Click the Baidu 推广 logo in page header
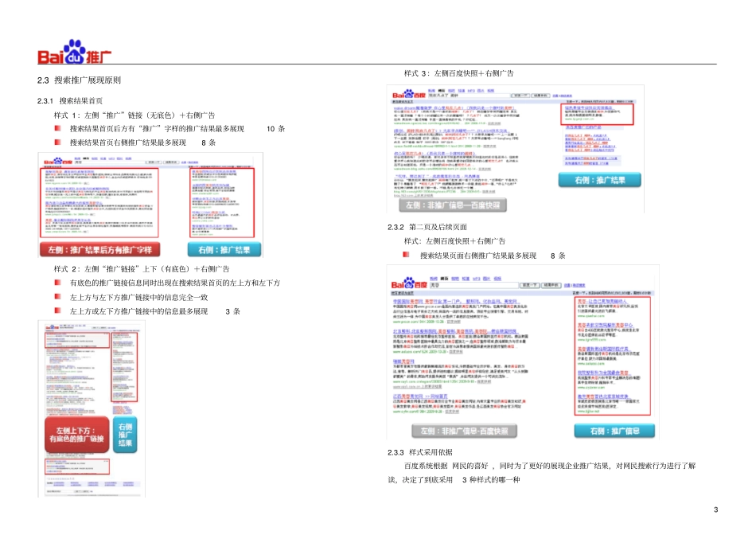Screen dimensions: 756x535 coord(75,52)
